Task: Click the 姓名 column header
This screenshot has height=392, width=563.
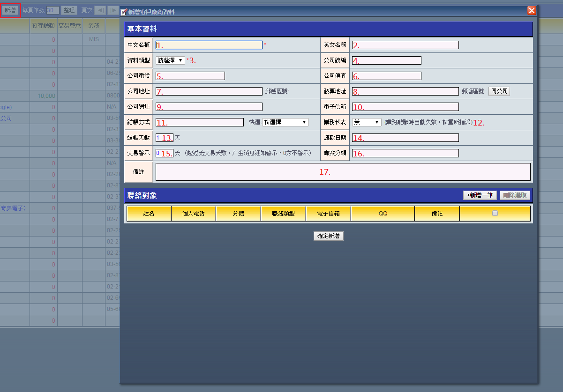Action: point(149,214)
